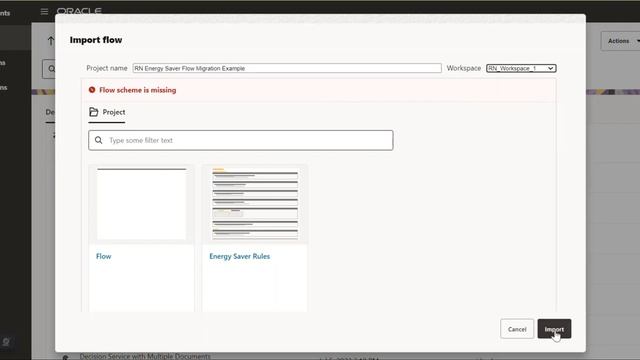
Task: Click the 'Flow scheme is missing' error text
Action: click(138, 90)
